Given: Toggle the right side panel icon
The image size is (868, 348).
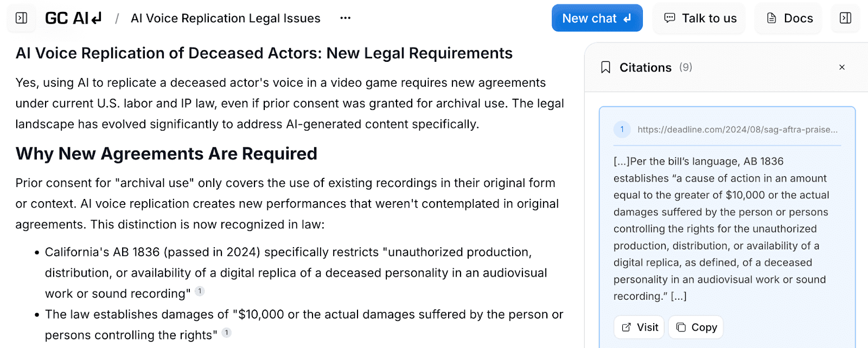Looking at the screenshot, I should [845, 18].
